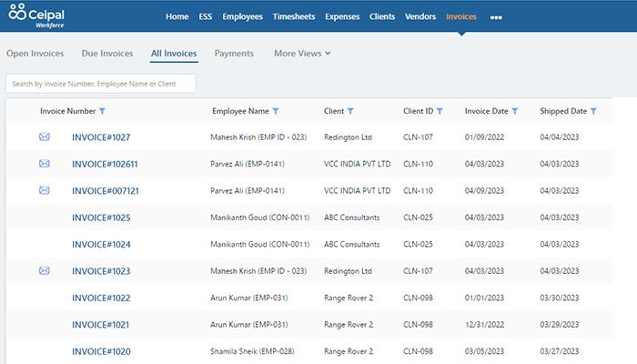Expand the More Views dropdown

[x=302, y=54]
